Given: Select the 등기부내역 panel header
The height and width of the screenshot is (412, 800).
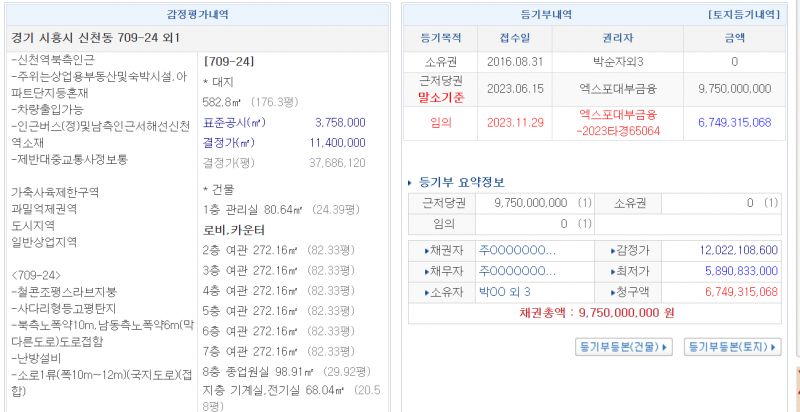Looking at the screenshot, I should point(547,15).
